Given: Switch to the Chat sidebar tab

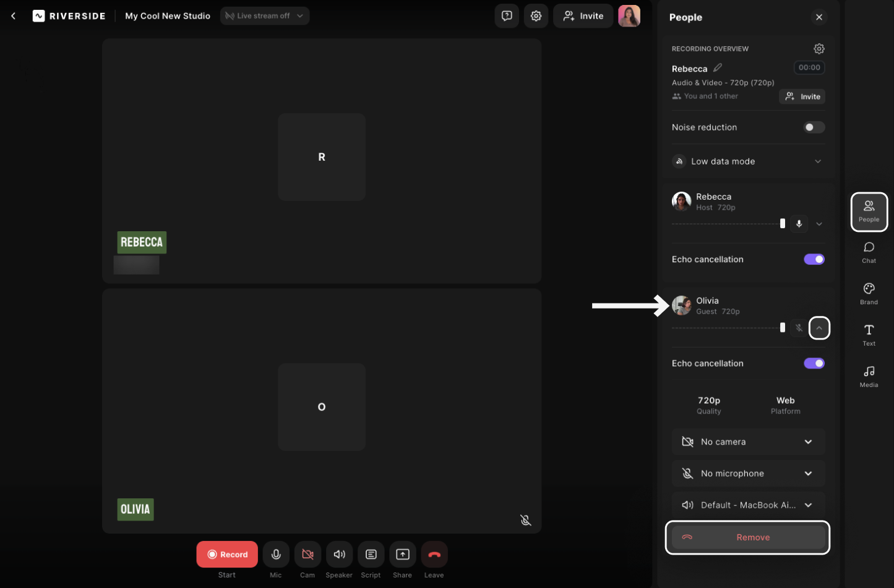Looking at the screenshot, I should [x=869, y=252].
